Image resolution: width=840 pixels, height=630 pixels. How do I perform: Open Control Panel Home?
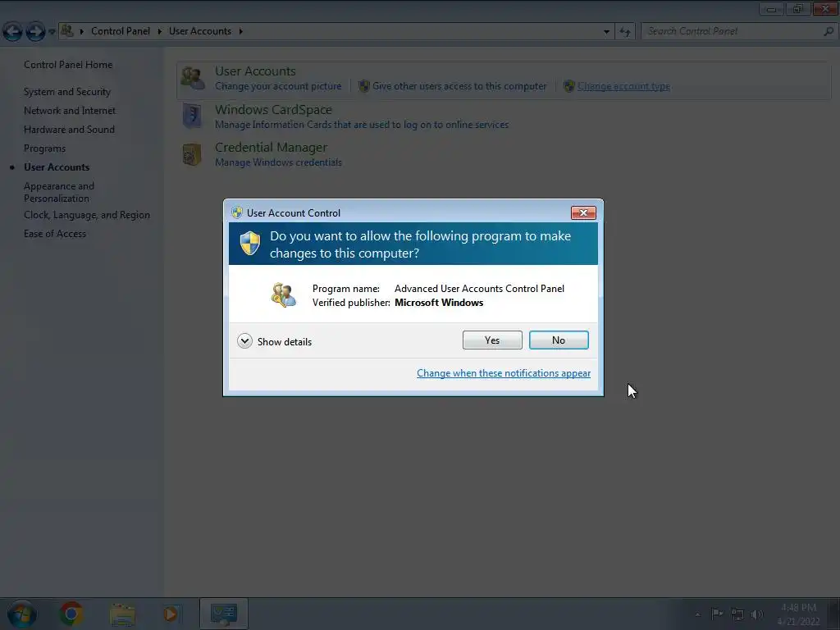click(x=68, y=65)
